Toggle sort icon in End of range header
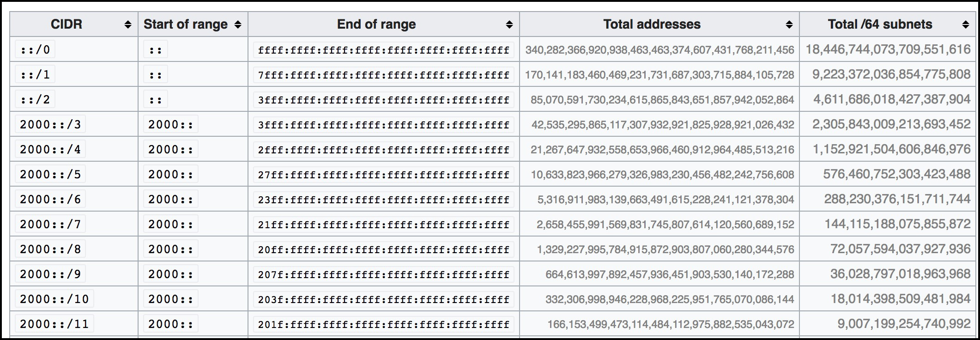This screenshot has width=980, height=340. click(x=509, y=25)
